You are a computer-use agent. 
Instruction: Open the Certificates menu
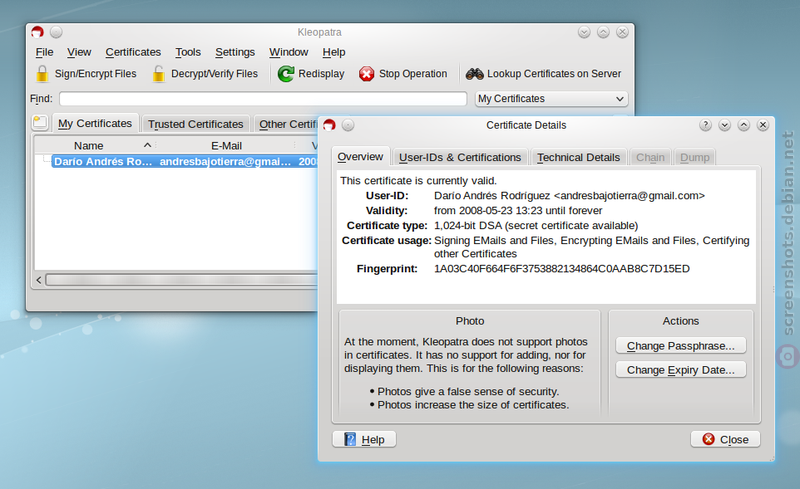click(x=133, y=52)
